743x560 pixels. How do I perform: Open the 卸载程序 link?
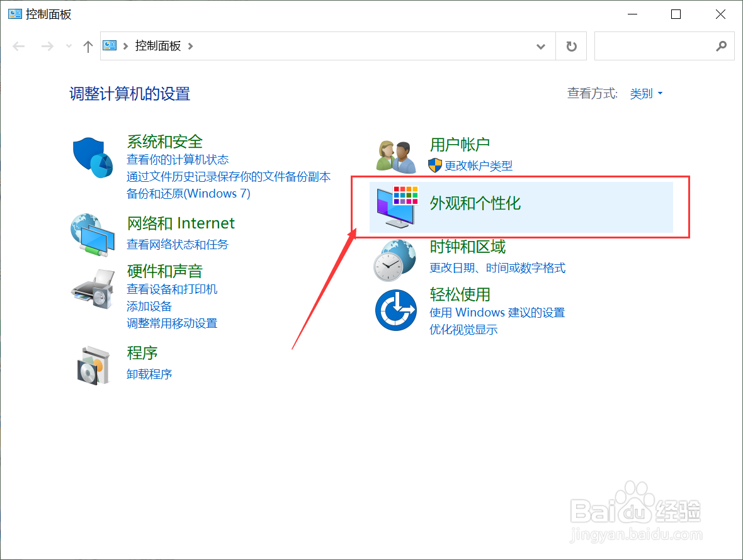(149, 373)
